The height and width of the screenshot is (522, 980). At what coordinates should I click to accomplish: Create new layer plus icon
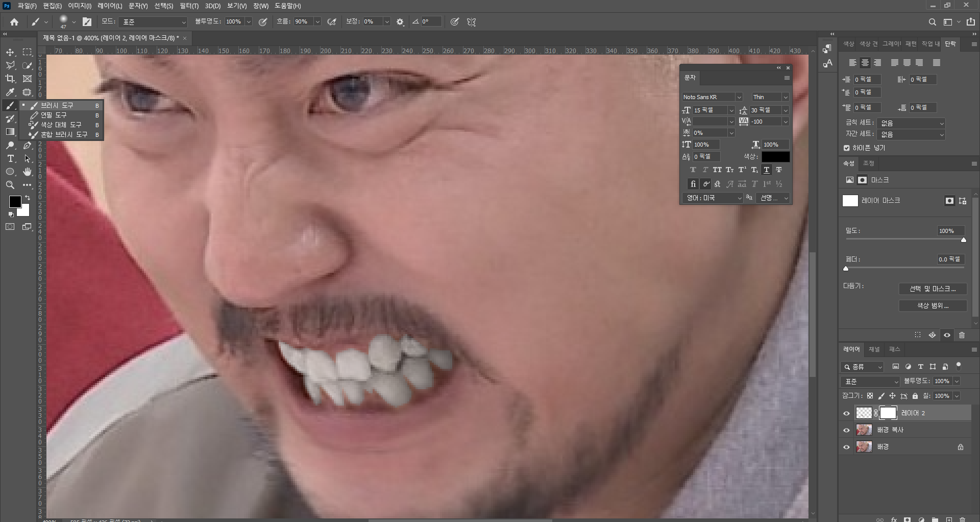tap(949, 519)
